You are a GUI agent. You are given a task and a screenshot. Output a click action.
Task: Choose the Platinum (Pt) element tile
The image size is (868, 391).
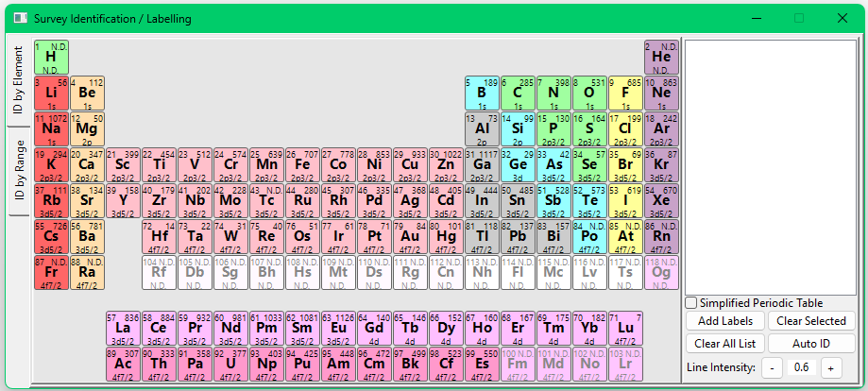coord(374,237)
